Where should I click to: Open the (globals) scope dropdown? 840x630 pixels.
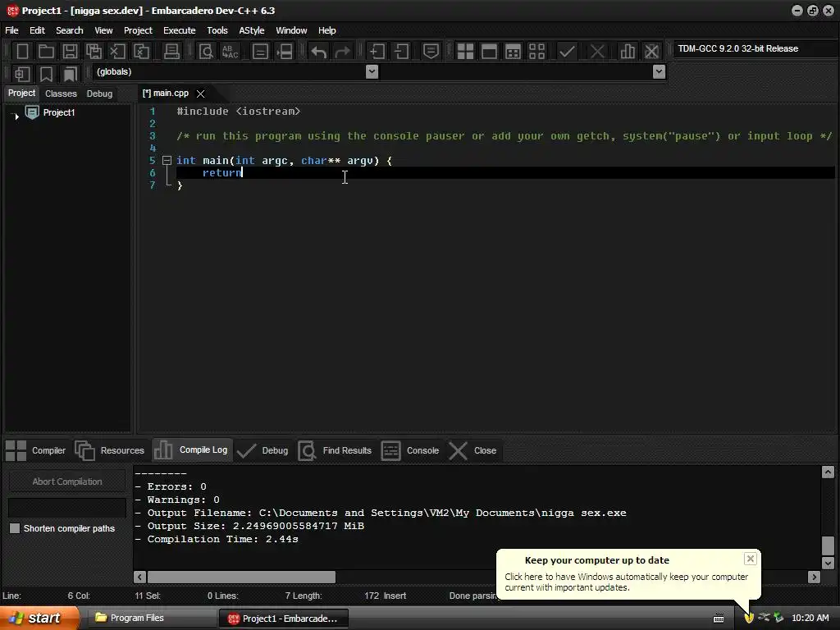(x=372, y=72)
